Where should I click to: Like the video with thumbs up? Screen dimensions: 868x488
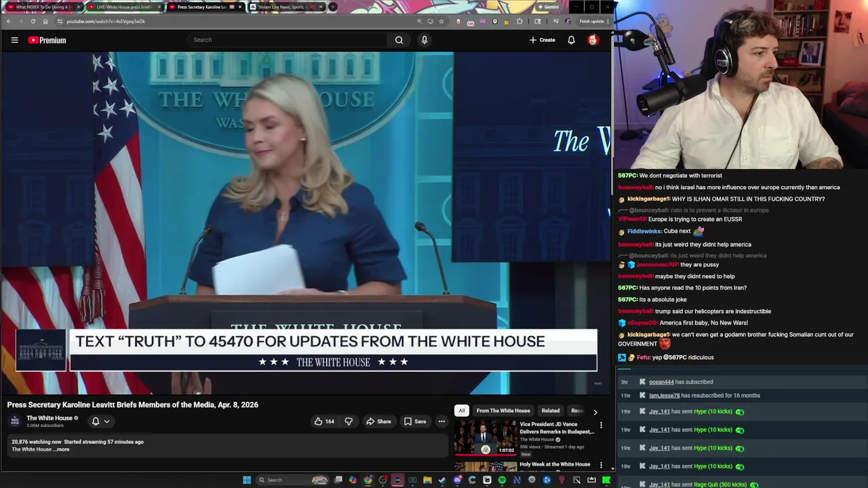coord(323,422)
